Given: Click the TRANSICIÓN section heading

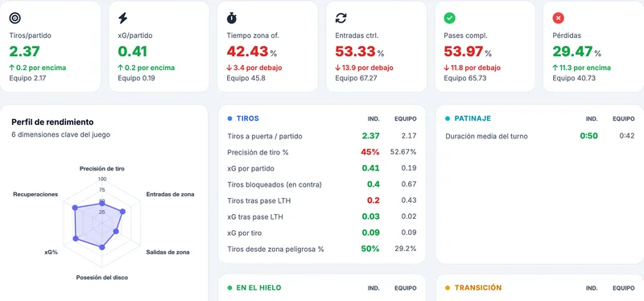Looking at the screenshot, I should tap(478, 288).
